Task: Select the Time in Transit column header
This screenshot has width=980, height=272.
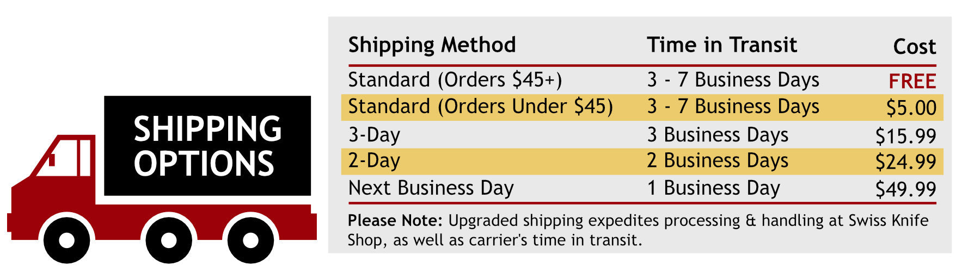Action: (x=721, y=45)
